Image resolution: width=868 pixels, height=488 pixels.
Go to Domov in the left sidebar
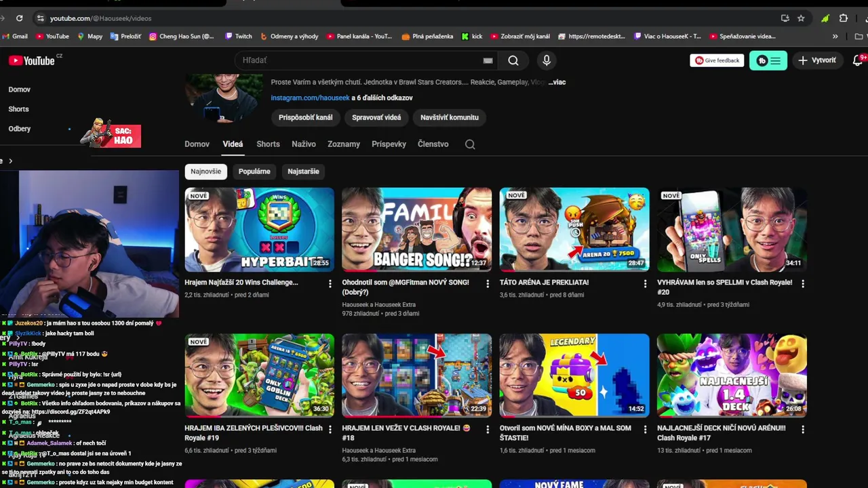[19, 89]
